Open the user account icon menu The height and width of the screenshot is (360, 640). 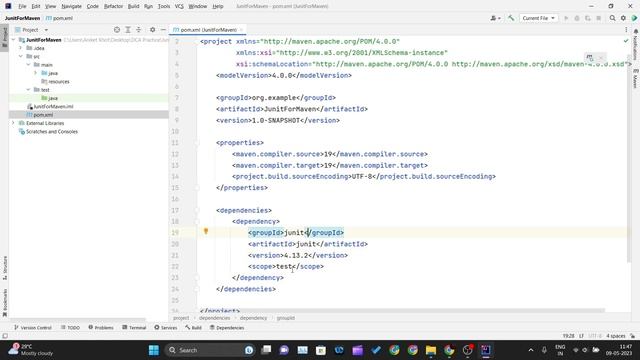495,18
